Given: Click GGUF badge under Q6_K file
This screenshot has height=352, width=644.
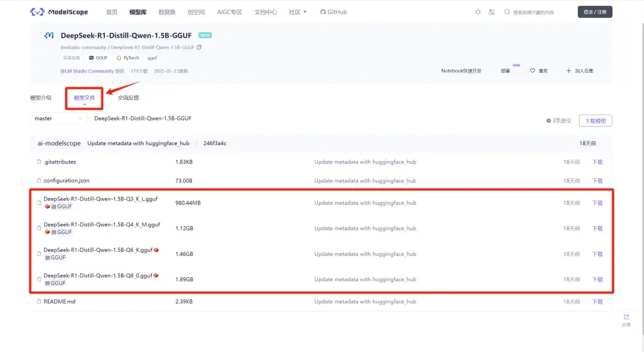Looking at the screenshot, I should click(55, 258).
